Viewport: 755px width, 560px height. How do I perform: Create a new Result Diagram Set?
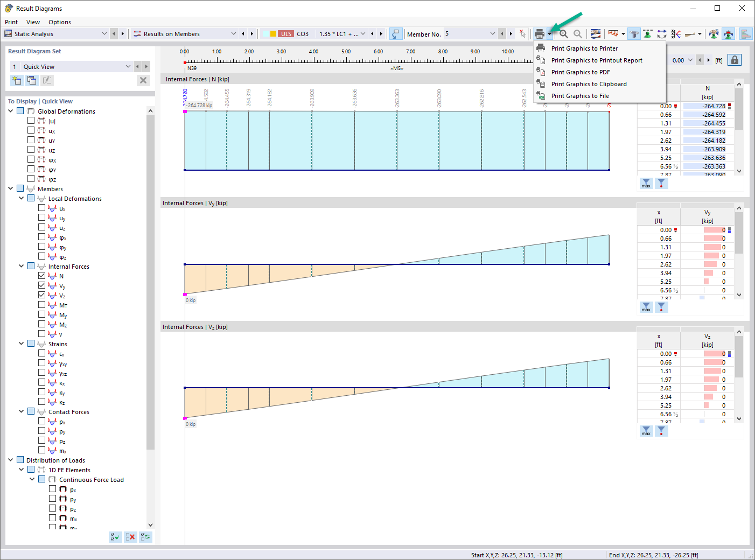coord(17,80)
